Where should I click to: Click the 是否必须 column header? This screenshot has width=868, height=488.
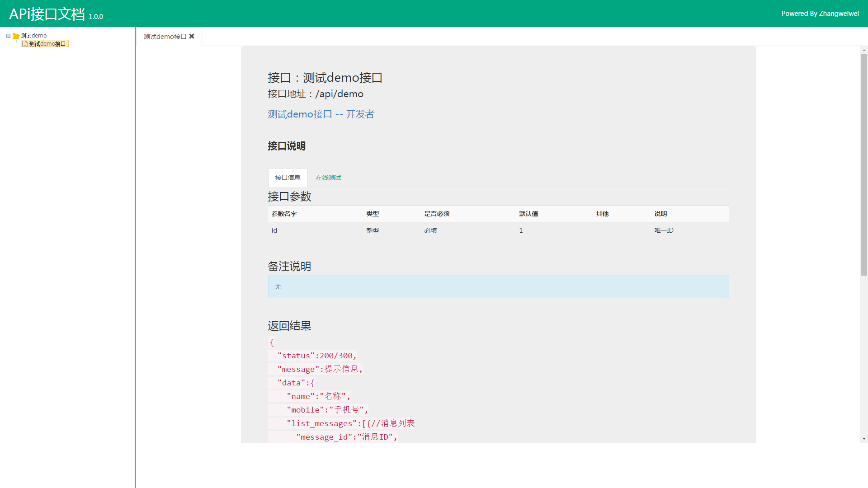(x=437, y=214)
